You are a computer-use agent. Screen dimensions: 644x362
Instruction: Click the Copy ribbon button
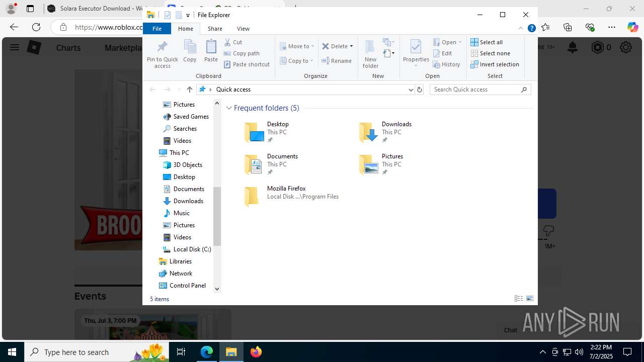190,51
